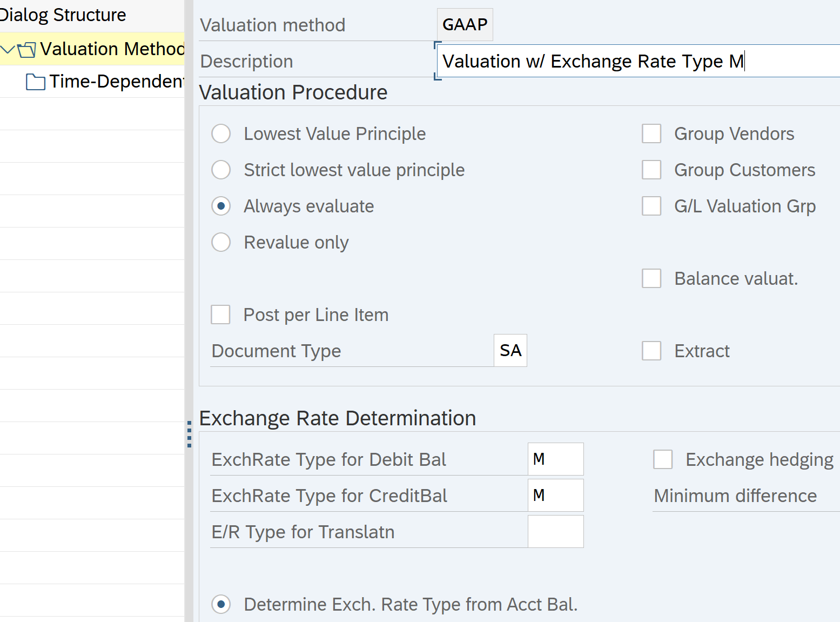The height and width of the screenshot is (622, 840).
Task: Toggle the Post per Line Item checkbox
Action: point(220,315)
